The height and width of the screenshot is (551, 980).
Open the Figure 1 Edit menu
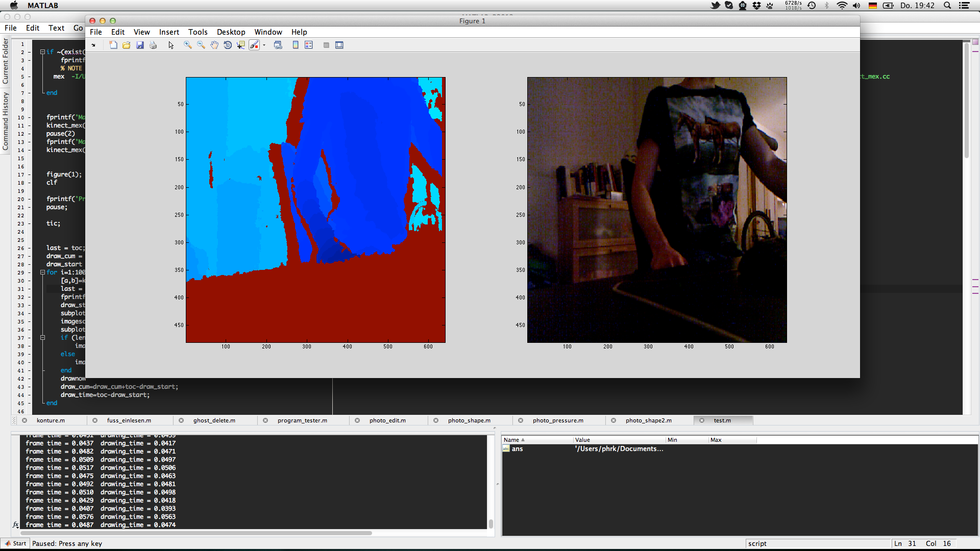(x=118, y=32)
